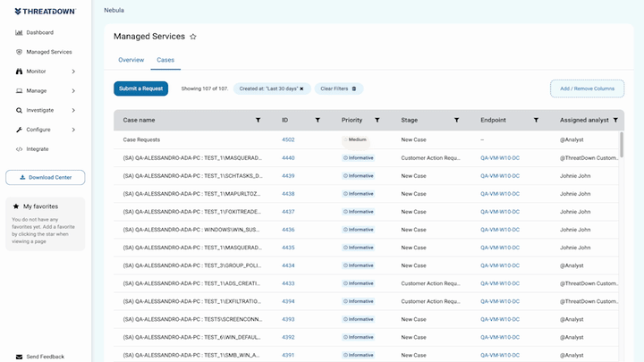Switch to the Overview tab
Viewport: 644px width, 362px height.
pos(131,60)
